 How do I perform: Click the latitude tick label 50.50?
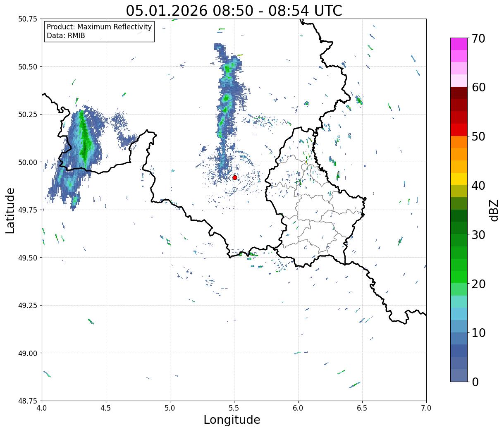point(28,67)
